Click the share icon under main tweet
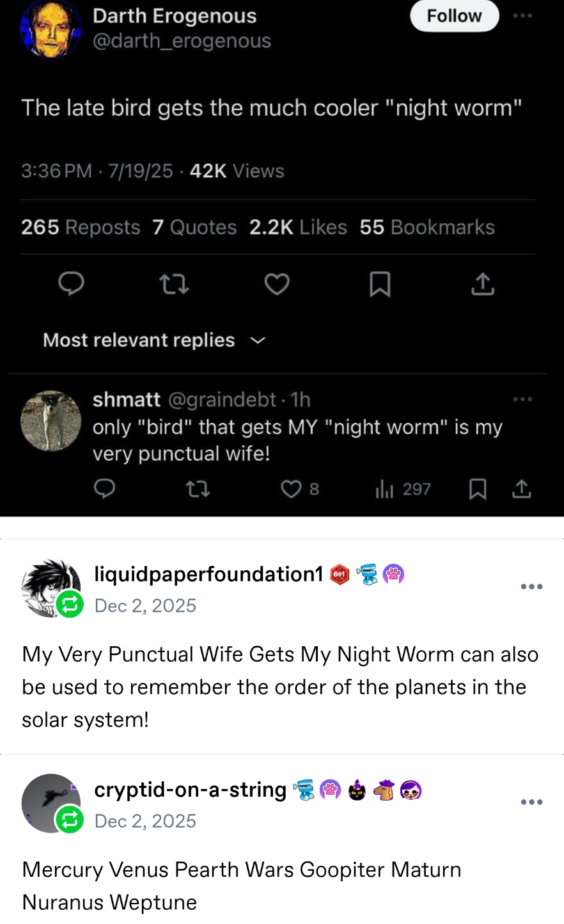 point(483,284)
